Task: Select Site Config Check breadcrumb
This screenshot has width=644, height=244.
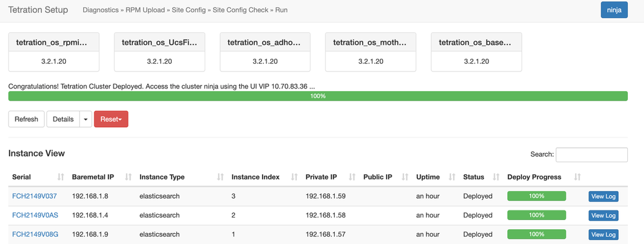Action: click(x=240, y=10)
